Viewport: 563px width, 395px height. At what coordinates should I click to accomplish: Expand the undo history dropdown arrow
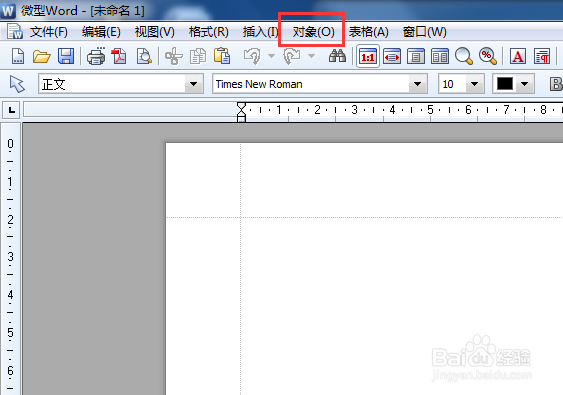(x=271, y=56)
